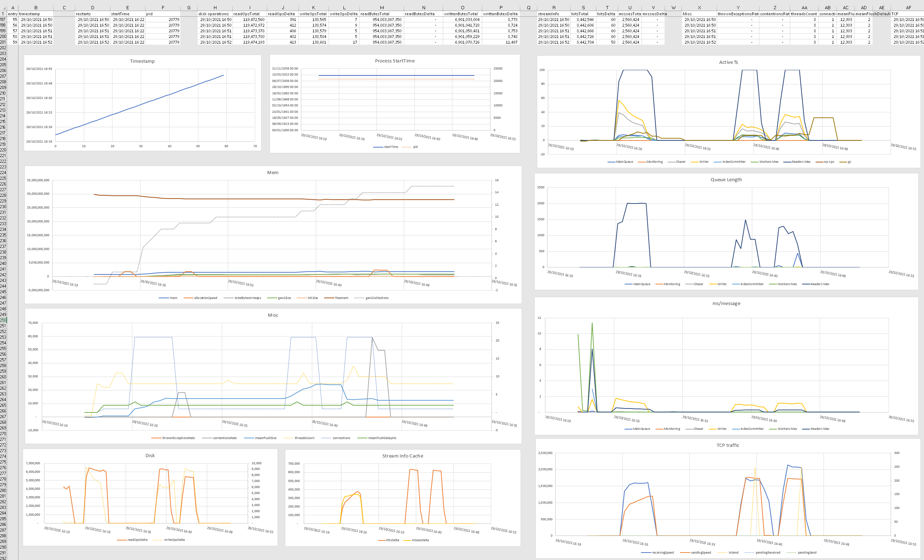Select the Stream Info Cache chart title
924x560 pixels.
(x=403, y=456)
